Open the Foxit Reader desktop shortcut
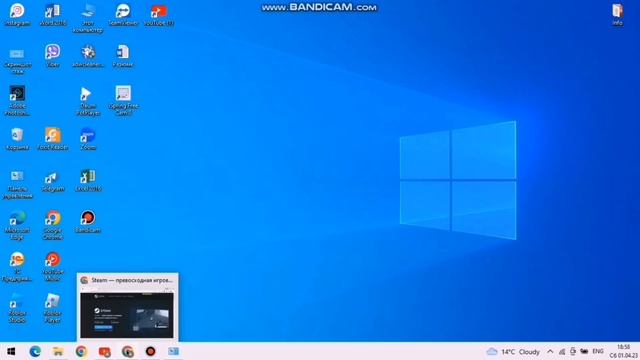The image size is (640, 360). coord(53,139)
